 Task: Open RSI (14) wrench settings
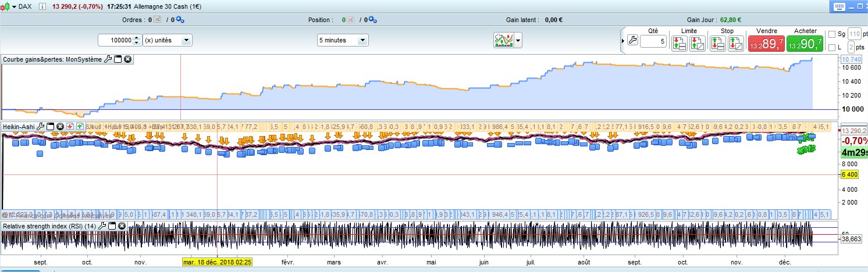(102, 226)
